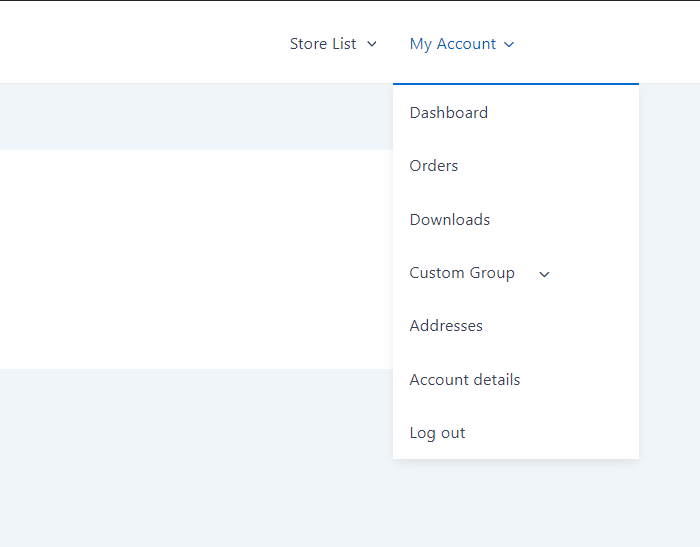The image size is (700, 547).
Task: Click Log out in account menu
Action: (437, 433)
